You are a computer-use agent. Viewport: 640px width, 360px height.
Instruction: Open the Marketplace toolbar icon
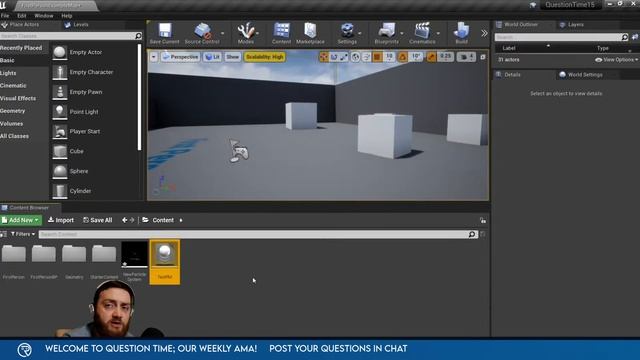click(x=310, y=31)
